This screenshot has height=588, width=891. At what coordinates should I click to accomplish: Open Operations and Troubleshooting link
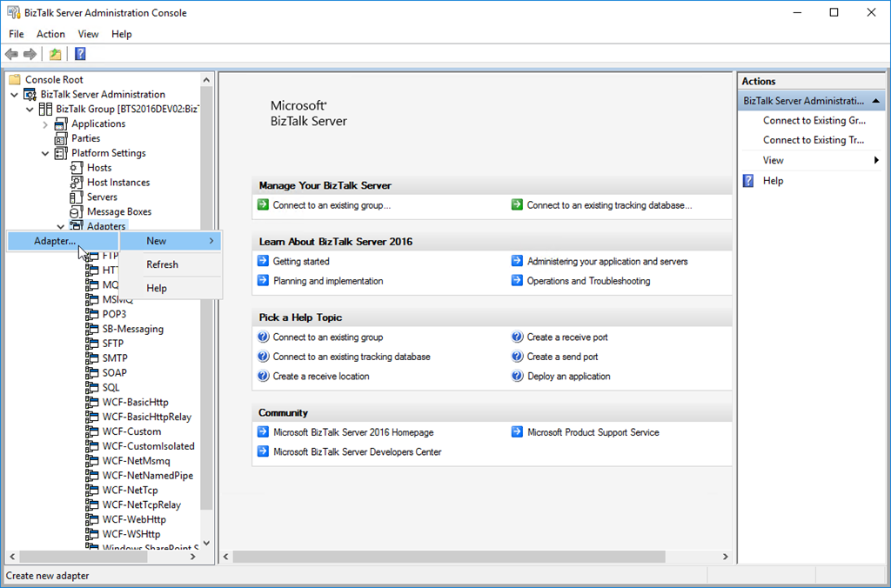(x=589, y=281)
